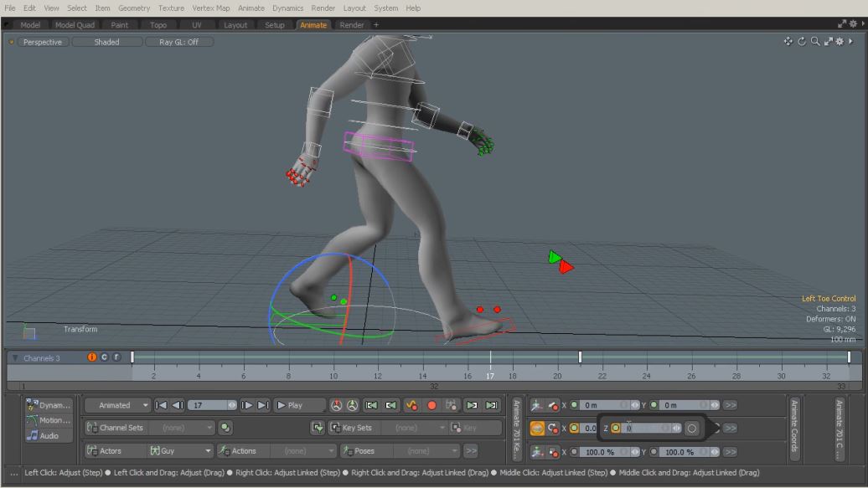Click the red record key button
Image resolution: width=868 pixels, height=488 pixels.
tap(431, 405)
